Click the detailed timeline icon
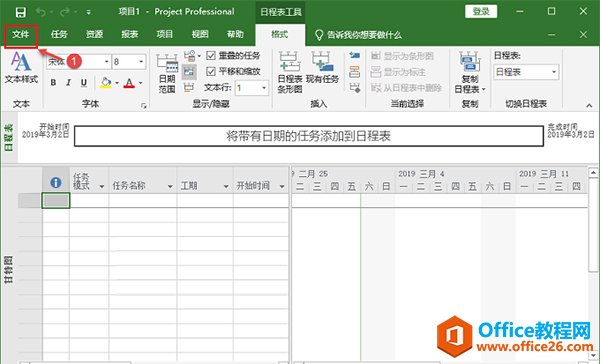The height and width of the screenshot is (364, 600). tap(189, 71)
